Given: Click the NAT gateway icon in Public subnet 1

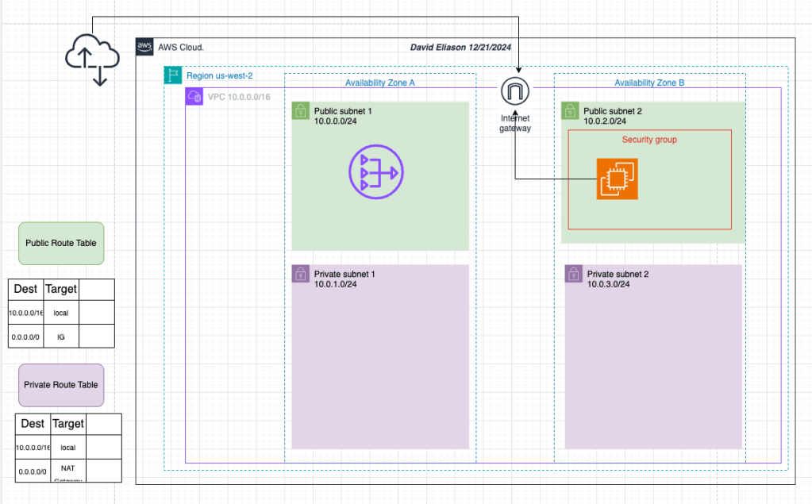Looking at the screenshot, I should pos(376,171).
